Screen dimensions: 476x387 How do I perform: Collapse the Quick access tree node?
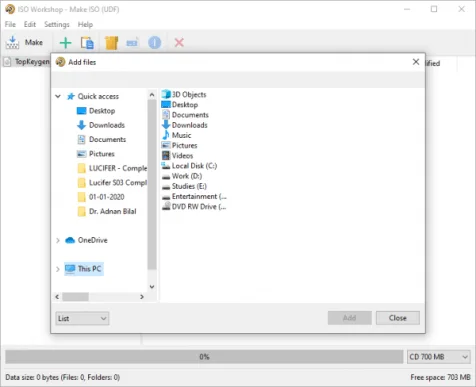click(58, 96)
